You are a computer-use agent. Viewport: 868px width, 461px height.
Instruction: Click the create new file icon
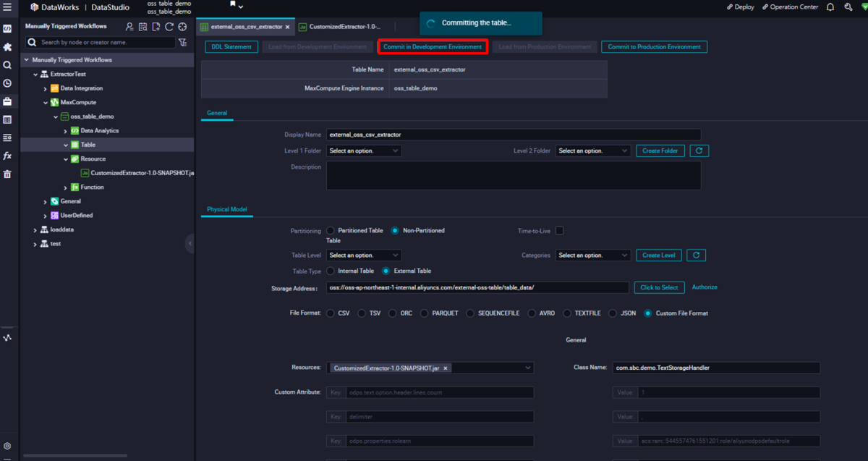156,27
